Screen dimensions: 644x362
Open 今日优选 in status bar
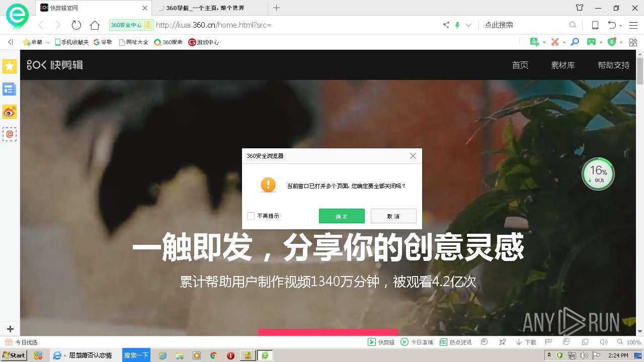click(22, 342)
